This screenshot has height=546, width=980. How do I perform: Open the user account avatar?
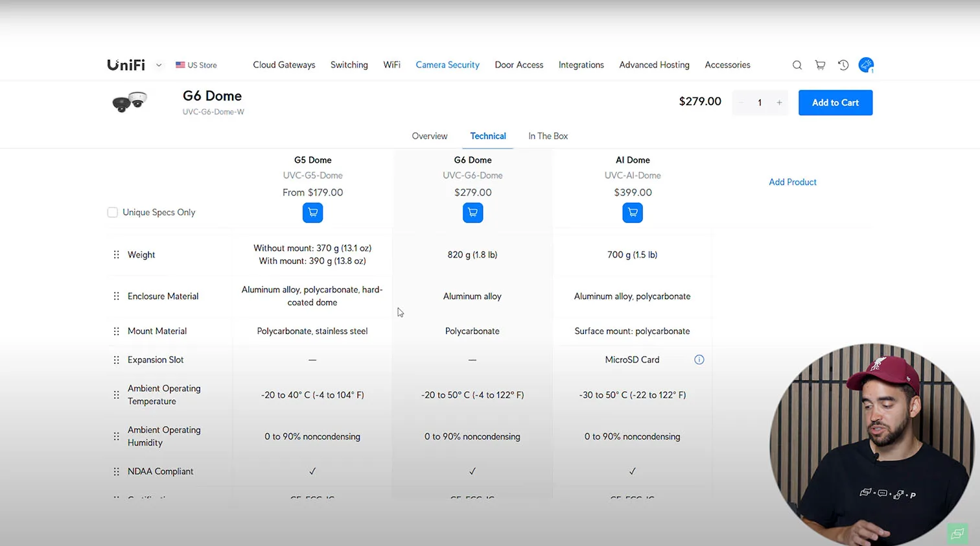(866, 65)
